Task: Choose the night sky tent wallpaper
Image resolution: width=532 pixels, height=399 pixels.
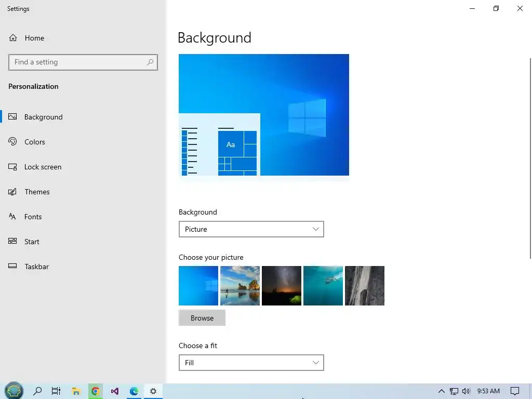Action: 282,286
